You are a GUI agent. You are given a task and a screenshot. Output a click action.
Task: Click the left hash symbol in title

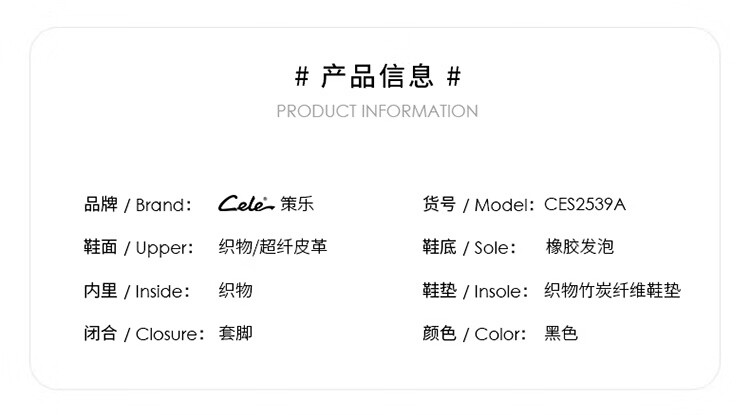(x=301, y=76)
